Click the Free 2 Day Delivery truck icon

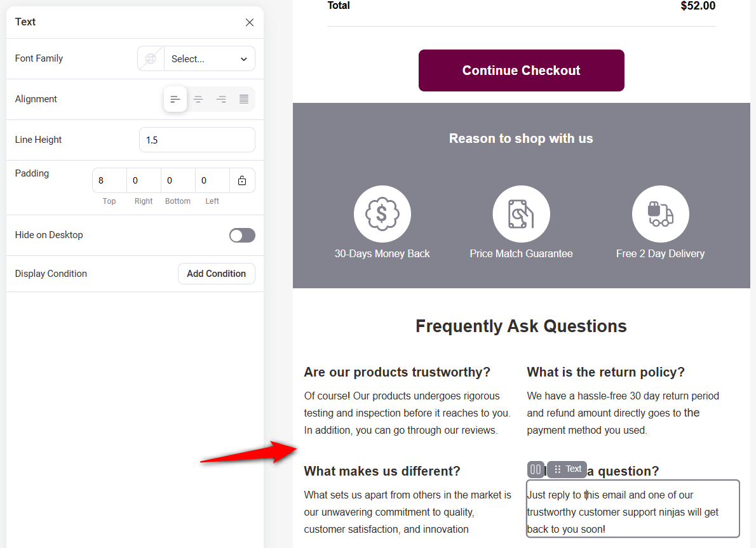click(x=660, y=214)
